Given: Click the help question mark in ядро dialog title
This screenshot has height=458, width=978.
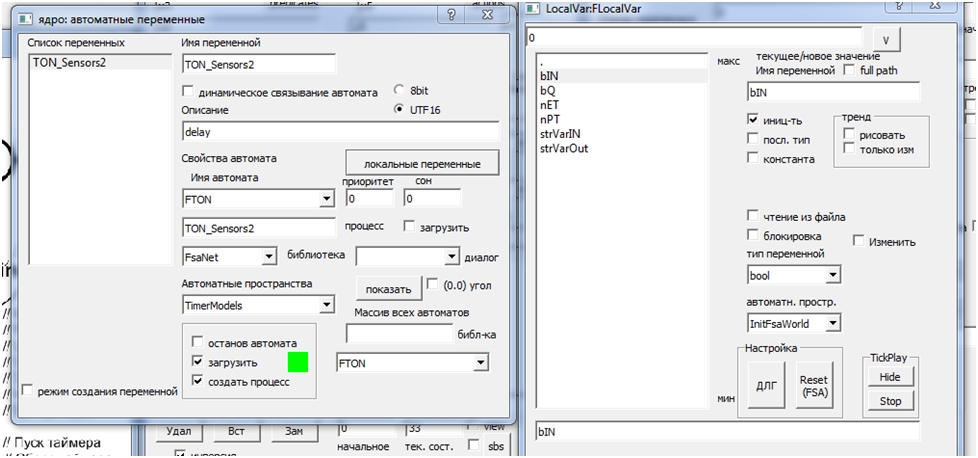Looking at the screenshot, I should click(452, 16).
